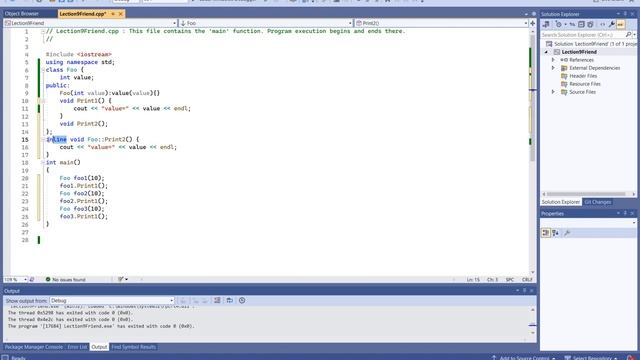Click the Ln: 15 line indicator
The image size is (640, 360).
(473, 280)
